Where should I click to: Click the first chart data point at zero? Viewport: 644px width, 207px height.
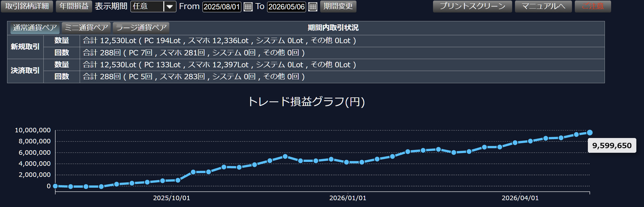(55, 186)
